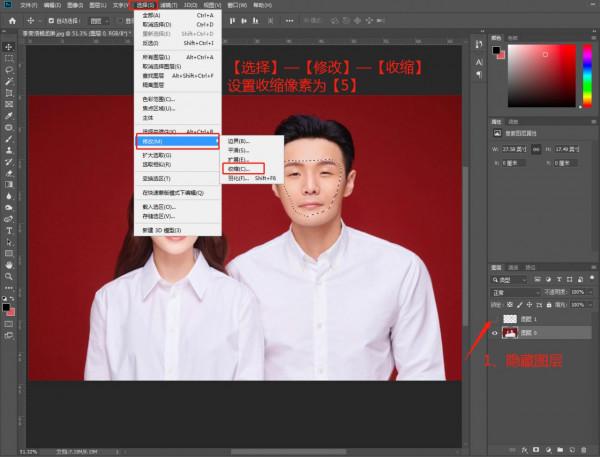Image resolution: width=600 pixels, height=457 pixels.
Task: Select the Clone Stamp tool
Action: tap(8, 150)
